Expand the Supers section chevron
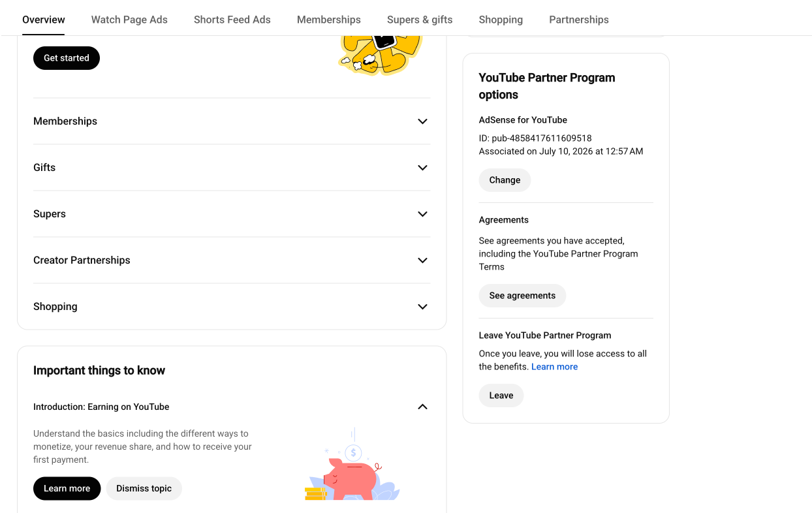 (422, 214)
